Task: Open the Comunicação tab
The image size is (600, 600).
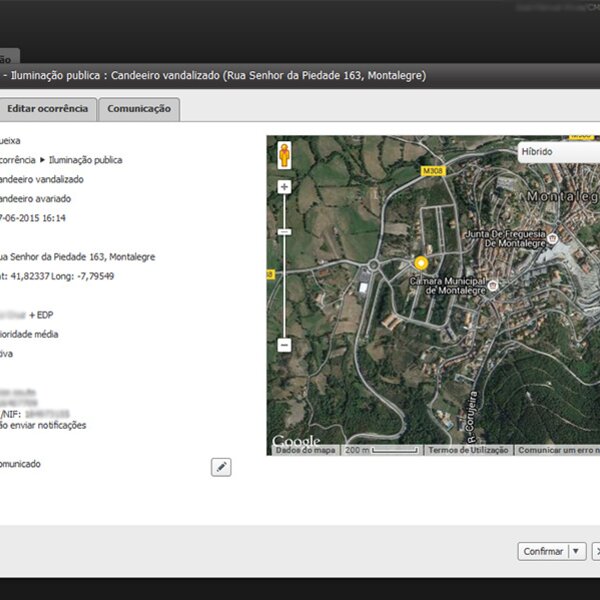Action: [x=138, y=109]
